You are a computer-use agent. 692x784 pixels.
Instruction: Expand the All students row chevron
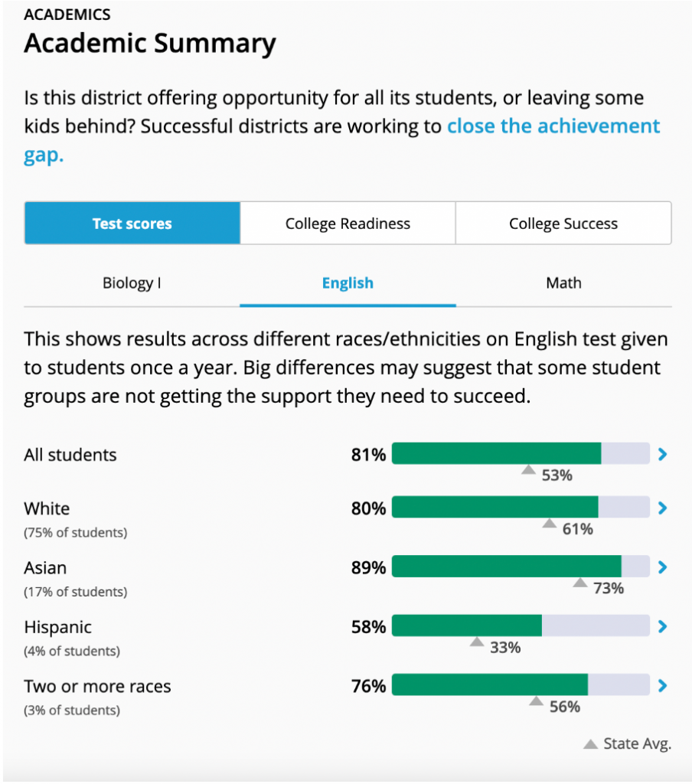pyautogui.click(x=663, y=454)
